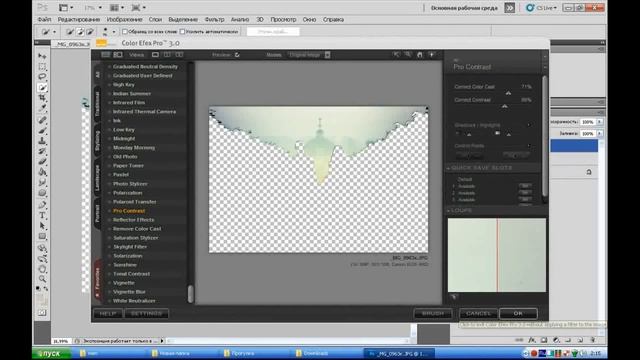Click the filter list scrollbar thumb
640x360 pixels.
tap(190, 293)
